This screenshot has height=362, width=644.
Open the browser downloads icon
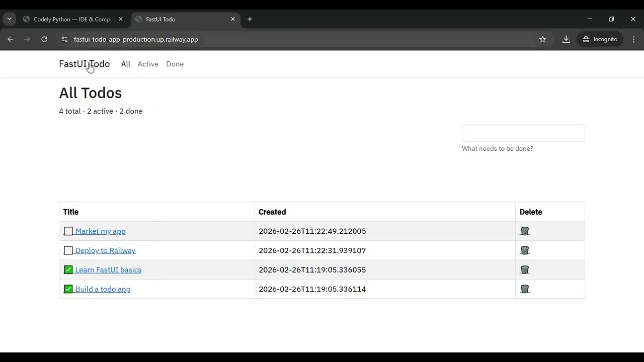click(566, 39)
